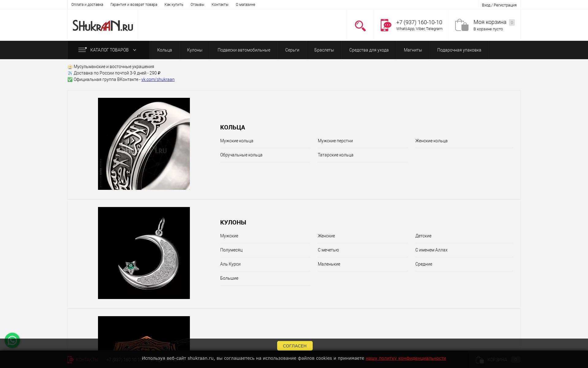This screenshot has width=588, height=368.
Task: Open Татарские кольца subcategory
Action: (336, 155)
